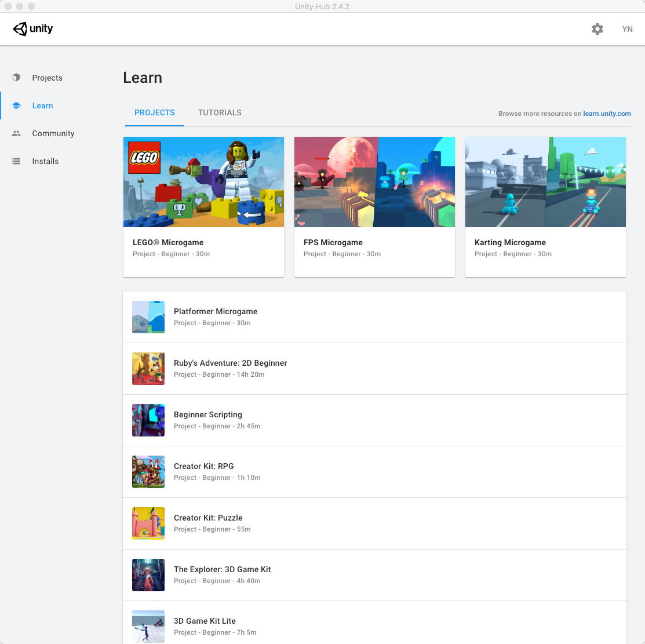Open the 3D Game Kit Lite entry

point(205,621)
